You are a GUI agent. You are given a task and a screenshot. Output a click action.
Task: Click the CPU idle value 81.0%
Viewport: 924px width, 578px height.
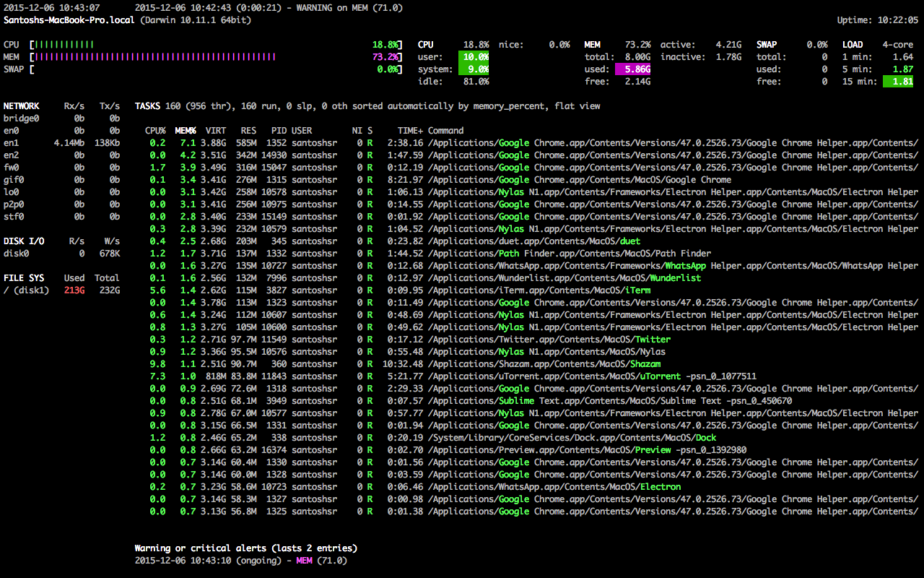click(476, 82)
